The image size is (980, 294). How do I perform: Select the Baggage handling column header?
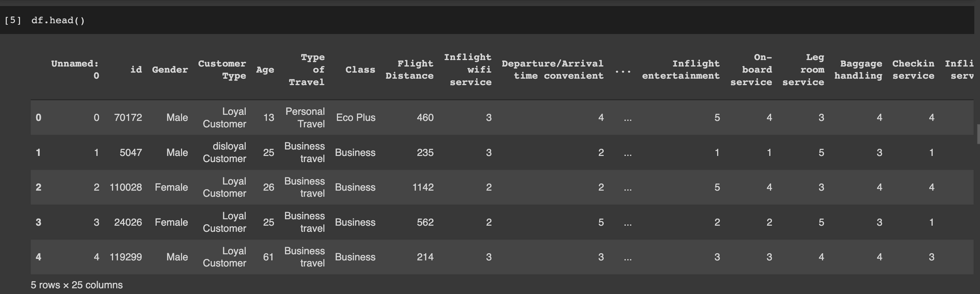point(858,70)
